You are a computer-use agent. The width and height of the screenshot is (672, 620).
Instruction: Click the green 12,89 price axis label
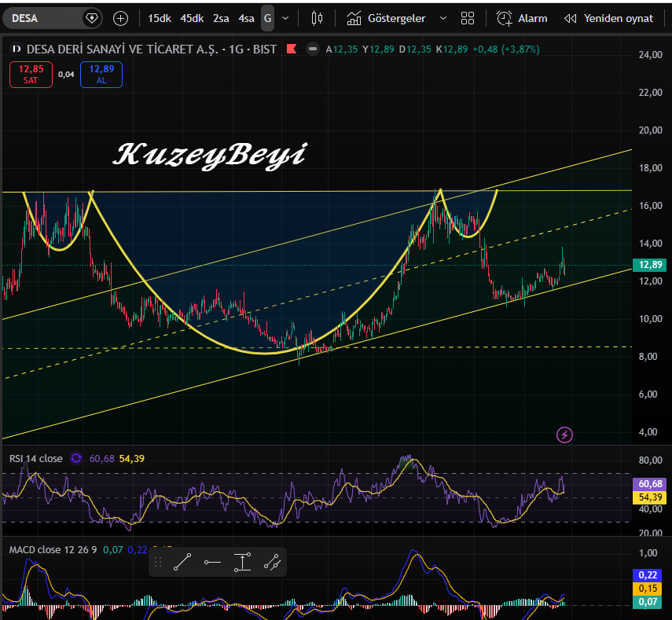[x=650, y=265]
